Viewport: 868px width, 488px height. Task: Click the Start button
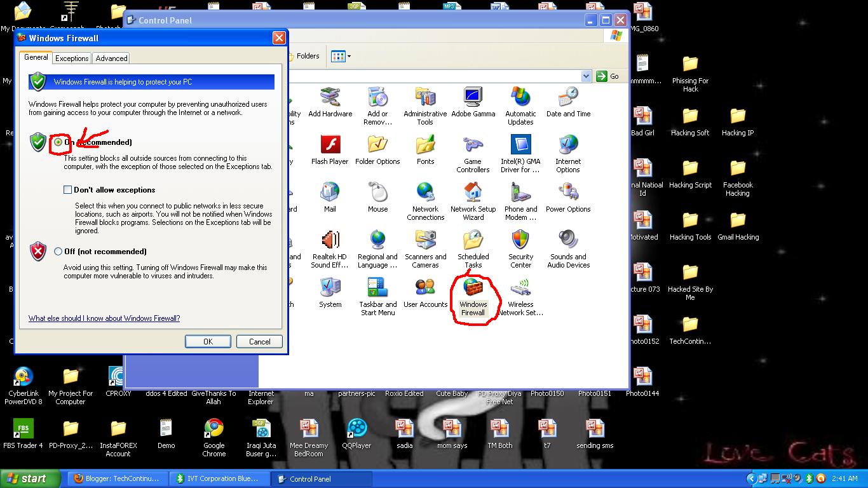coord(31,479)
